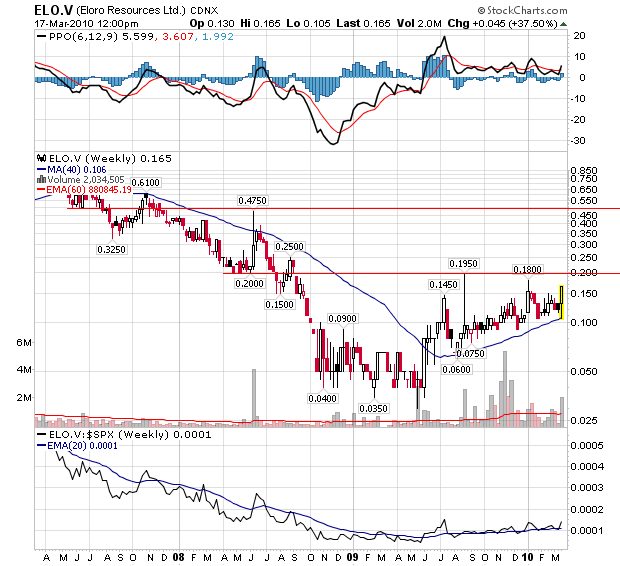Click the 0.0003 tick on ratio axis
This screenshot has width=620, height=566.
point(587,488)
